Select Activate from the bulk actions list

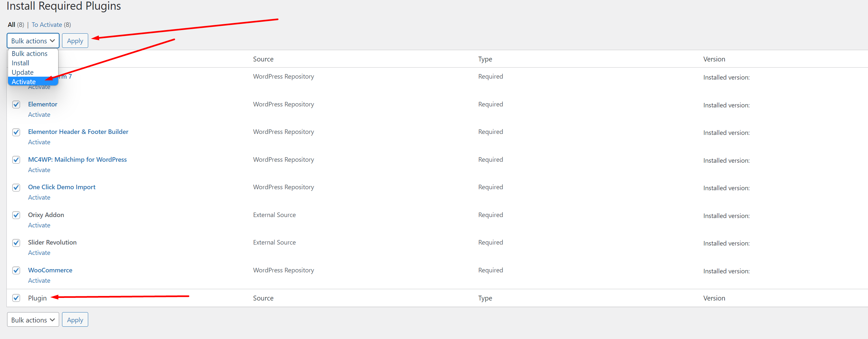(x=24, y=82)
